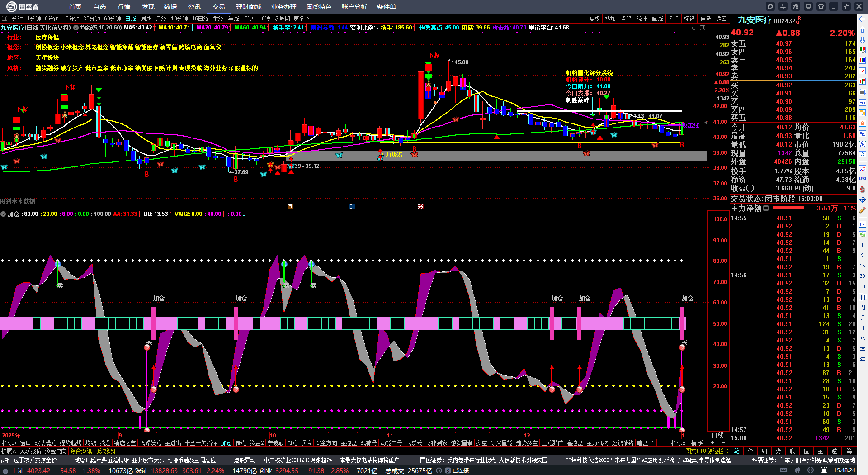Click the Fiz icon in right sidebar
The image size is (868, 475).
pos(863,134)
